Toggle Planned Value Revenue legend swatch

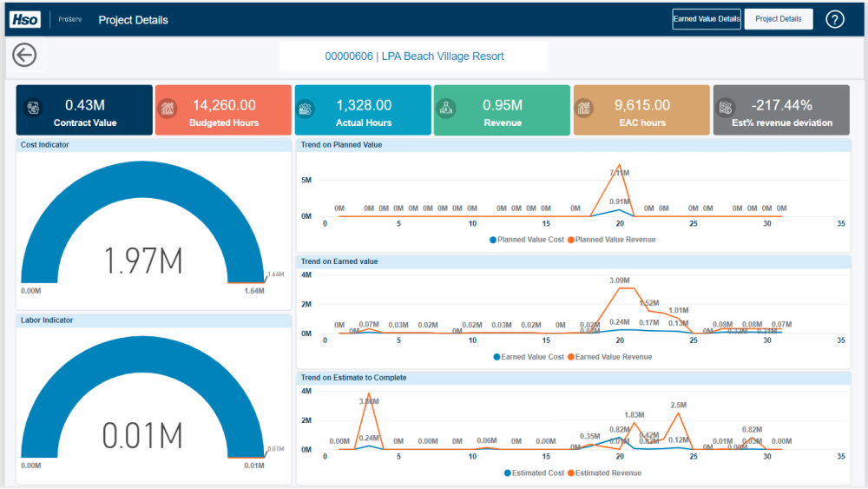click(571, 240)
